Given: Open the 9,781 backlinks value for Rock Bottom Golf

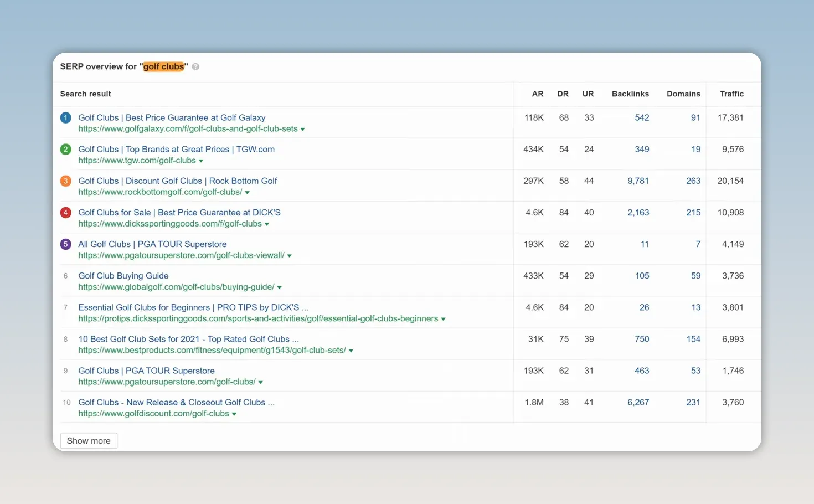Looking at the screenshot, I should pyautogui.click(x=638, y=181).
